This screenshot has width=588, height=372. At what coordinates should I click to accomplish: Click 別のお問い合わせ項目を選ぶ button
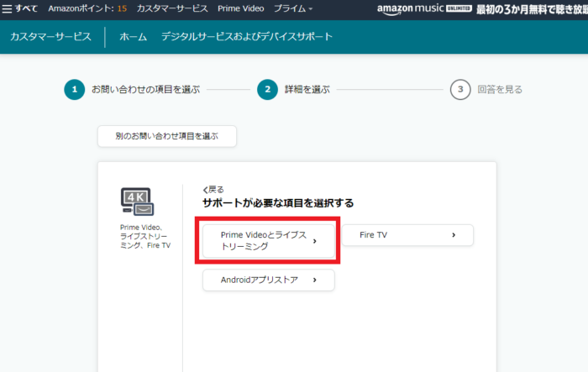click(167, 136)
